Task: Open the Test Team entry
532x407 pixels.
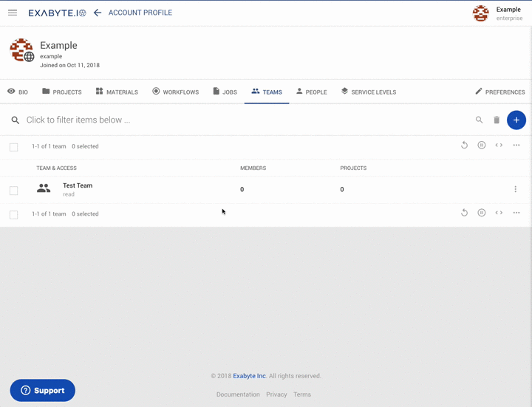Action: click(x=78, y=185)
